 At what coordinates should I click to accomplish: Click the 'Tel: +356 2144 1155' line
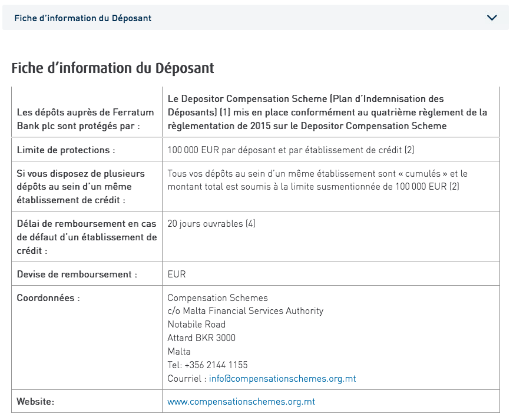click(207, 365)
